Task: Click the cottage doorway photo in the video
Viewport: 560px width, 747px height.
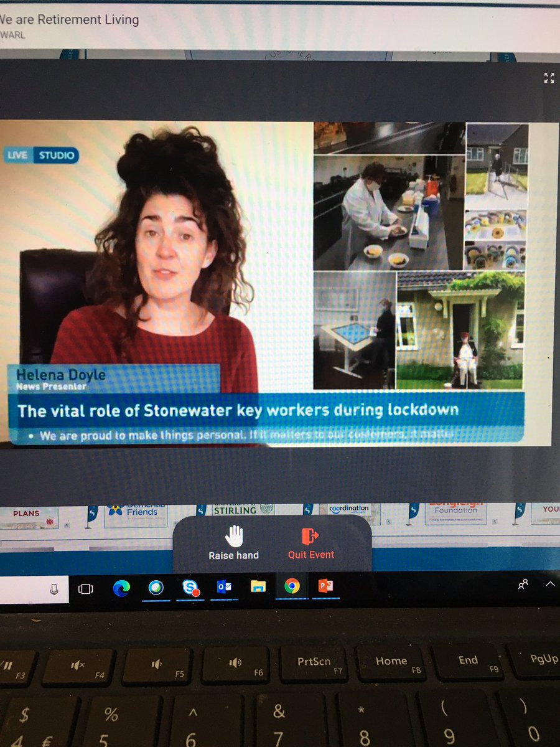Action: 460,329
